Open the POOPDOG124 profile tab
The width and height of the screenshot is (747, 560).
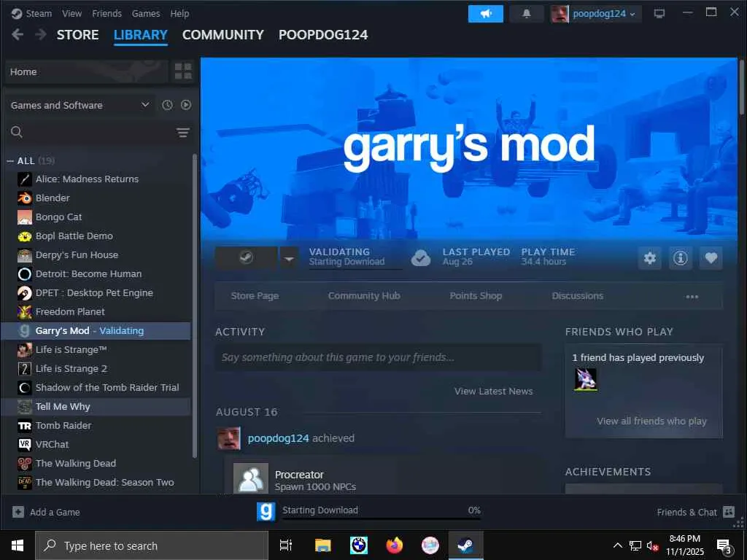[323, 35]
